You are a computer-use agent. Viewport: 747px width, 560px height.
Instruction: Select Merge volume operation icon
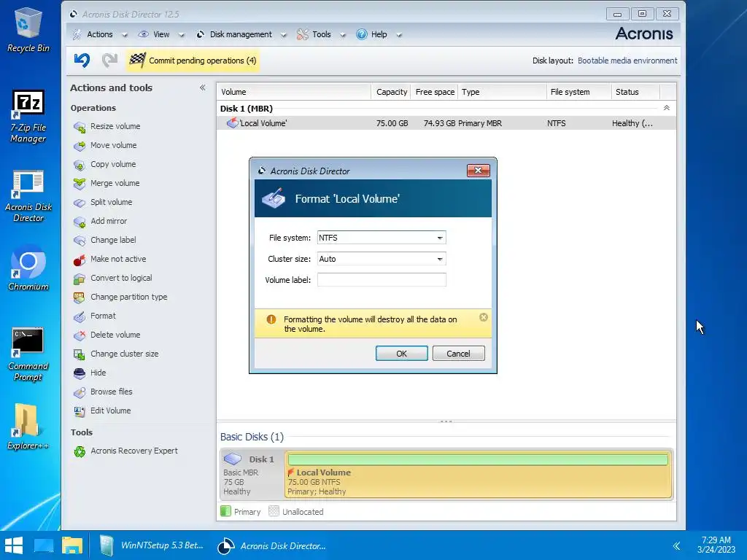[79, 183]
